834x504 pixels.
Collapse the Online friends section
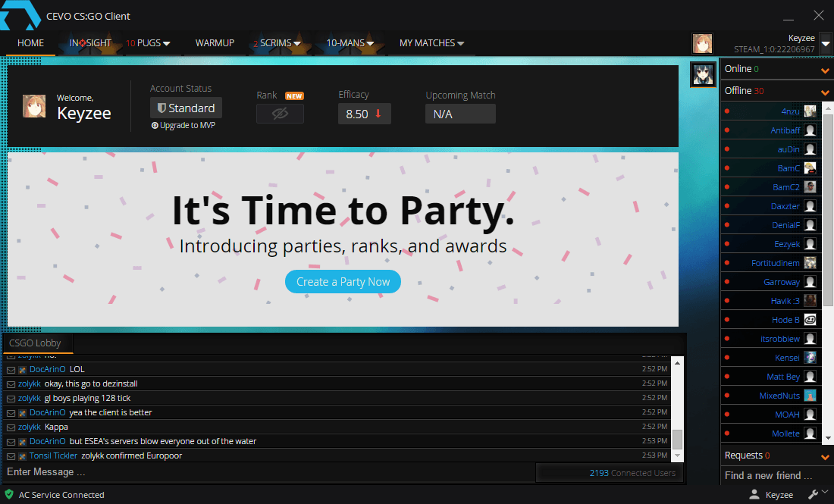(824, 70)
